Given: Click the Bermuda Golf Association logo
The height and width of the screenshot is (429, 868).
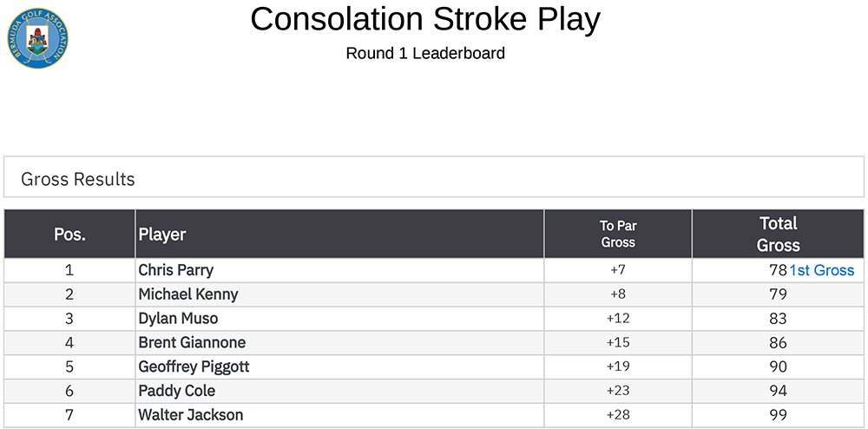Looking at the screenshot, I should pyautogui.click(x=36, y=38).
